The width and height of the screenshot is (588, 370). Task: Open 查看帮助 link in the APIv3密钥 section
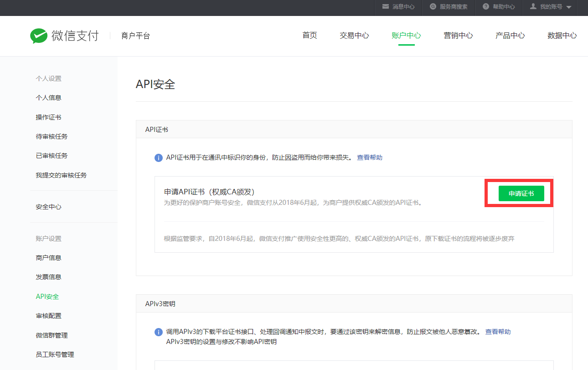[x=498, y=332]
